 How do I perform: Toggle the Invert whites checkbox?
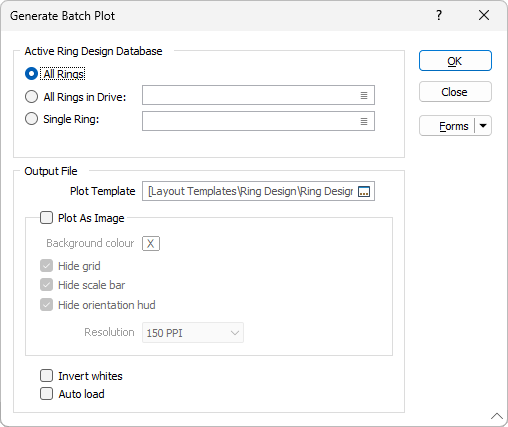46,376
